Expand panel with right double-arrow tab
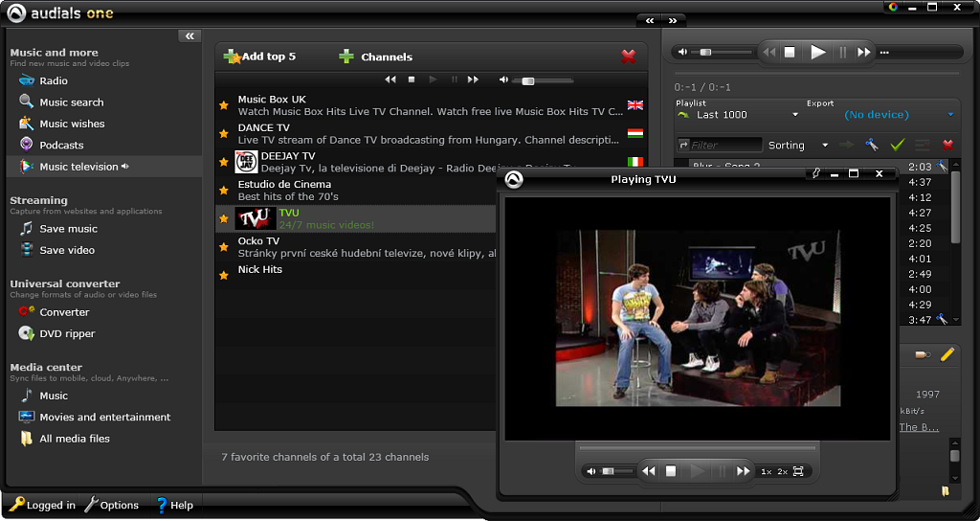This screenshot has width=980, height=521. point(673,21)
